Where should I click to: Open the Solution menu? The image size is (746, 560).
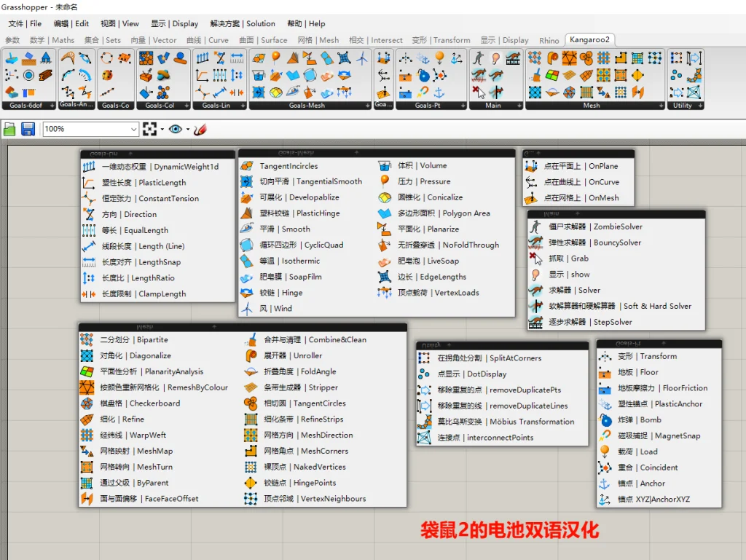(243, 24)
